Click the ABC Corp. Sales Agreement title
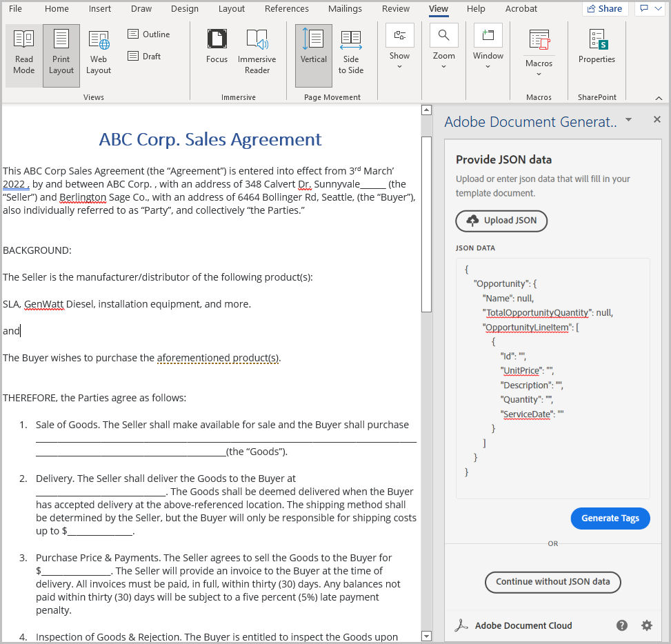 click(210, 139)
